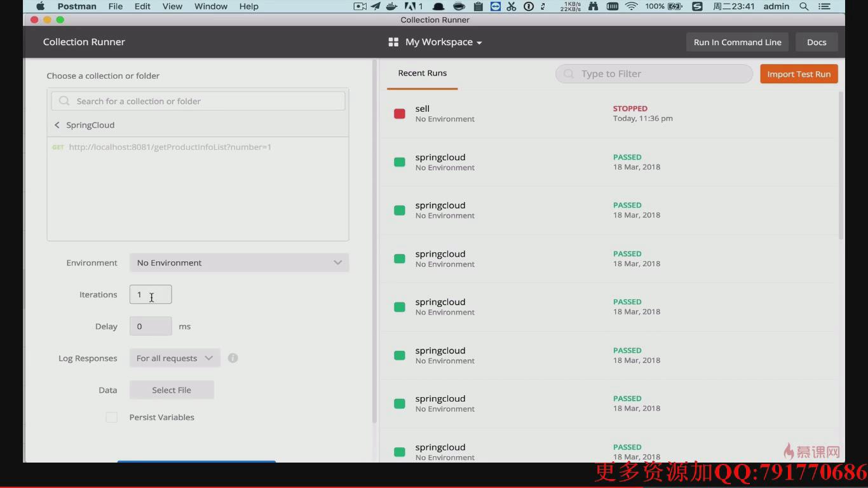Viewport: 868px width, 488px height.
Task: Click the Iterations input field
Action: (x=151, y=294)
